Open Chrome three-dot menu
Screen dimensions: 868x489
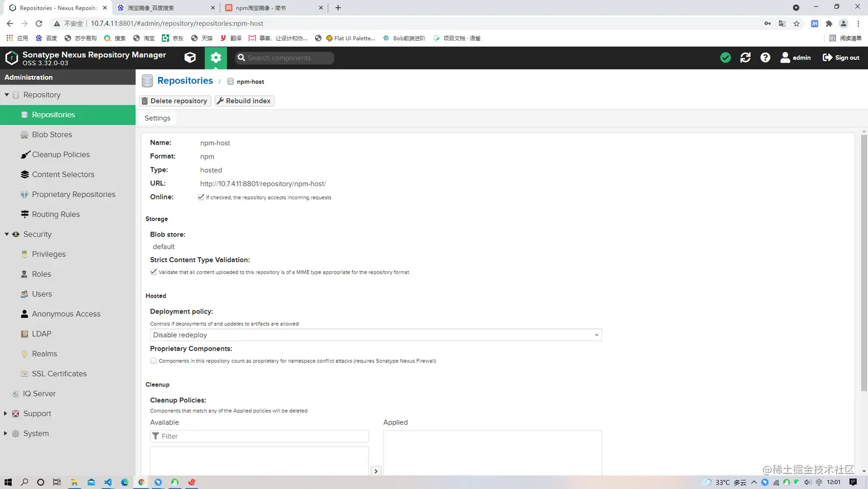(858, 24)
